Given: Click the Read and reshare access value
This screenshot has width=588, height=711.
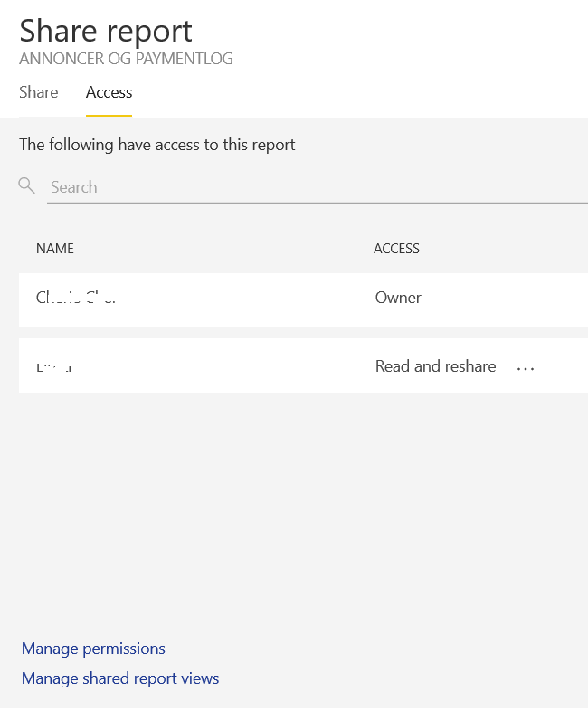Looking at the screenshot, I should click(x=436, y=366).
